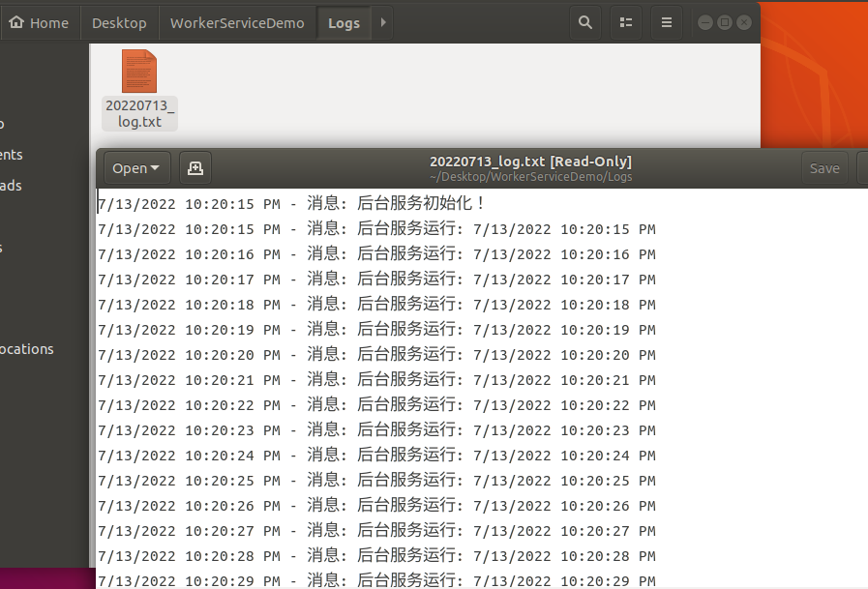The image size is (868, 589).
Task: Click the log line at 10:20:22 PM
Action: tap(376, 405)
